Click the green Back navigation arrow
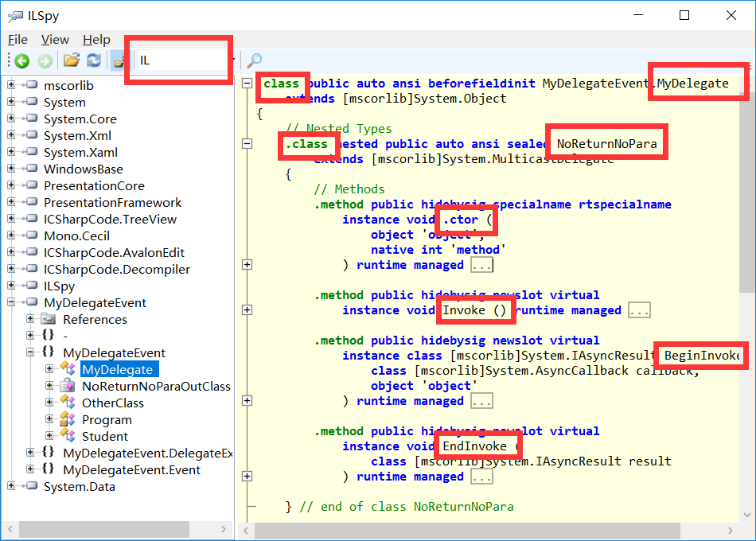The height and width of the screenshot is (541, 756). (x=21, y=60)
